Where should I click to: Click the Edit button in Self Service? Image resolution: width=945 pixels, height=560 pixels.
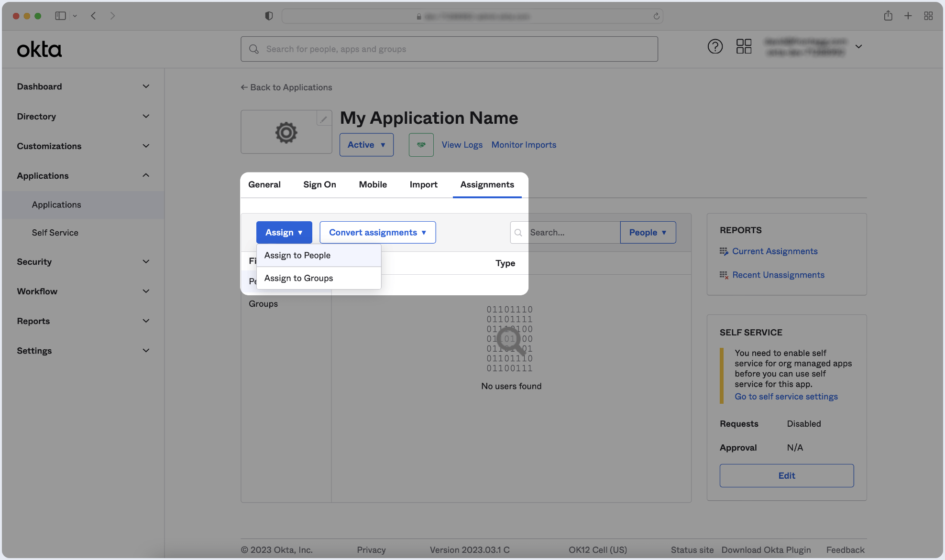click(786, 475)
